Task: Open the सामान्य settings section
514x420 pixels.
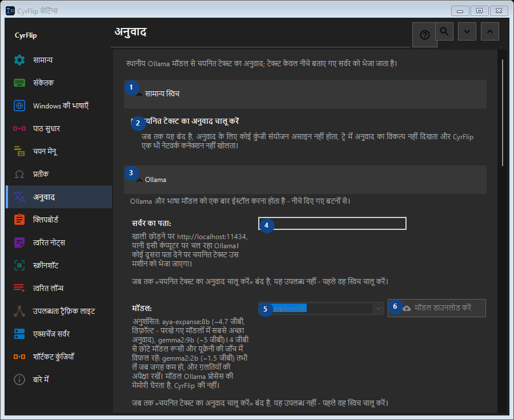Action: pos(59,60)
